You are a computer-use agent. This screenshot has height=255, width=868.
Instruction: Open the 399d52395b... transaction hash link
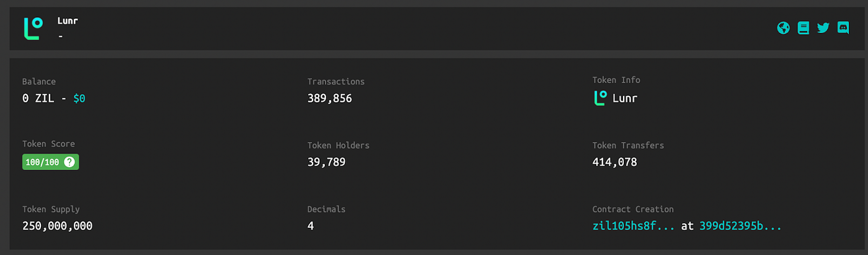click(740, 226)
